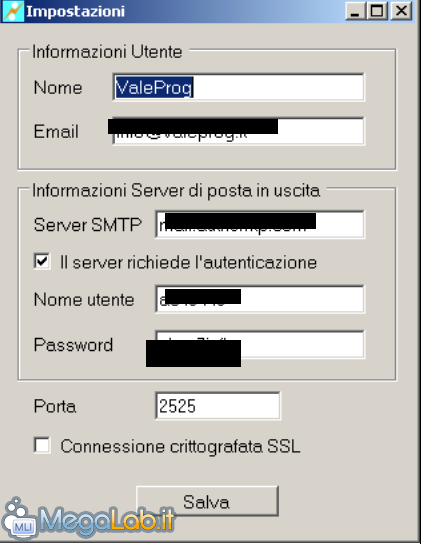Click the "Connessione crittografata SSL" label text
This screenshot has width=421, height=544.
tap(180, 446)
